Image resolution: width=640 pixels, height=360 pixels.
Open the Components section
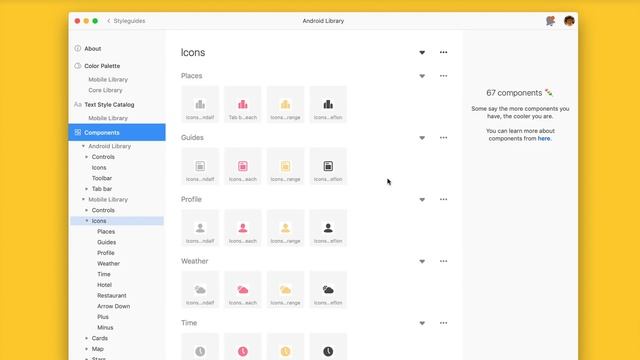point(117,132)
